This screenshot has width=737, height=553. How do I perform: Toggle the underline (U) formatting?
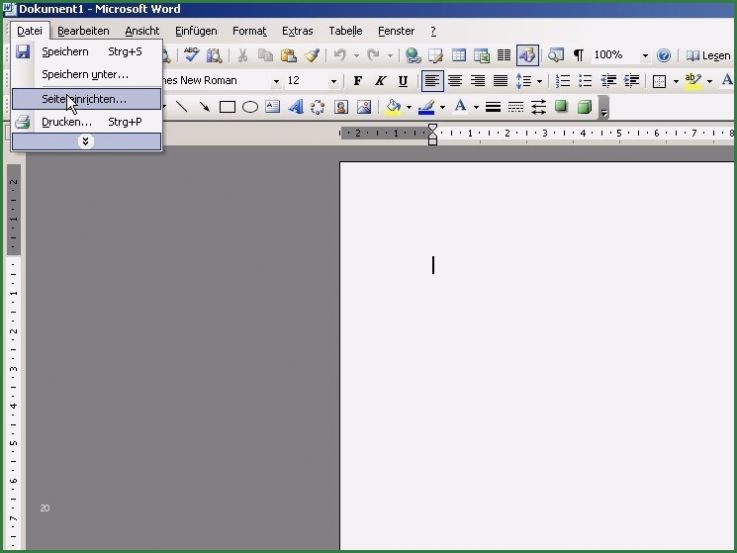[x=403, y=81]
